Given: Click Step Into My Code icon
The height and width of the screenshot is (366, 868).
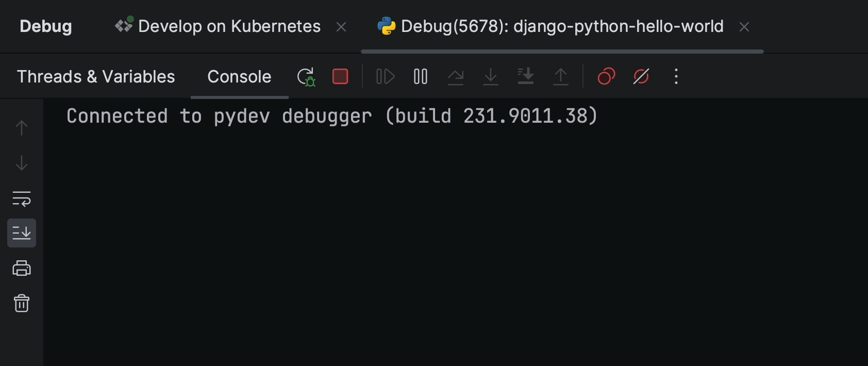Looking at the screenshot, I should (x=526, y=77).
